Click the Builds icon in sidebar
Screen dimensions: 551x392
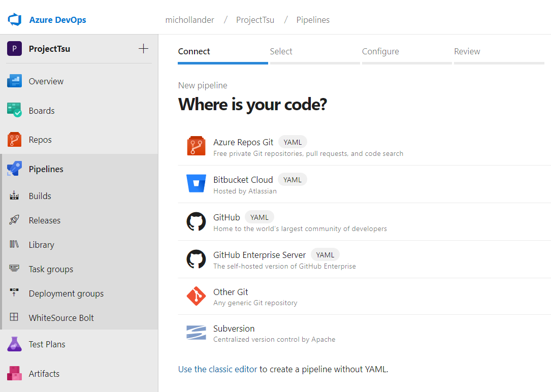[x=14, y=196]
